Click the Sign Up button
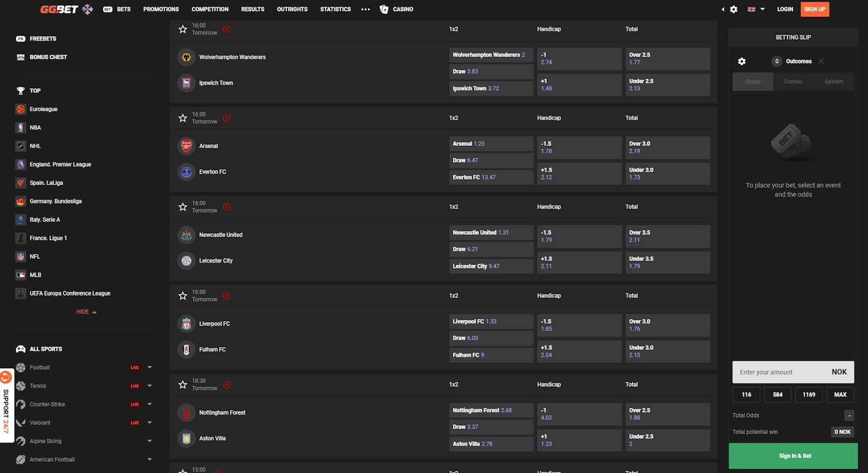The image size is (868, 473). (x=814, y=9)
